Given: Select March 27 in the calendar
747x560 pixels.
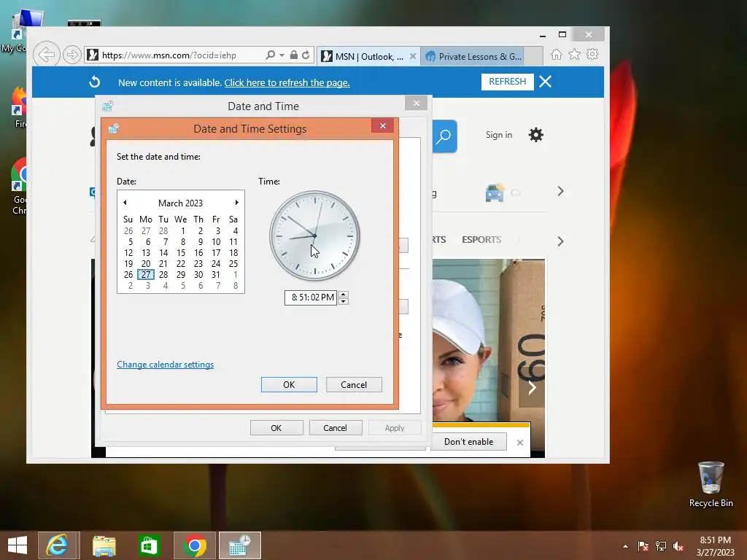Looking at the screenshot, I should coord(146,275).
